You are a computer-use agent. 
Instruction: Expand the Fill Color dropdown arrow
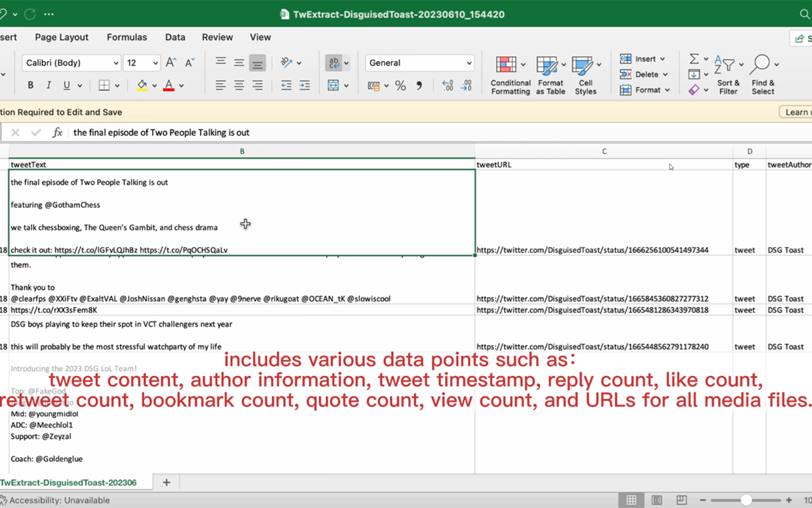154,85
